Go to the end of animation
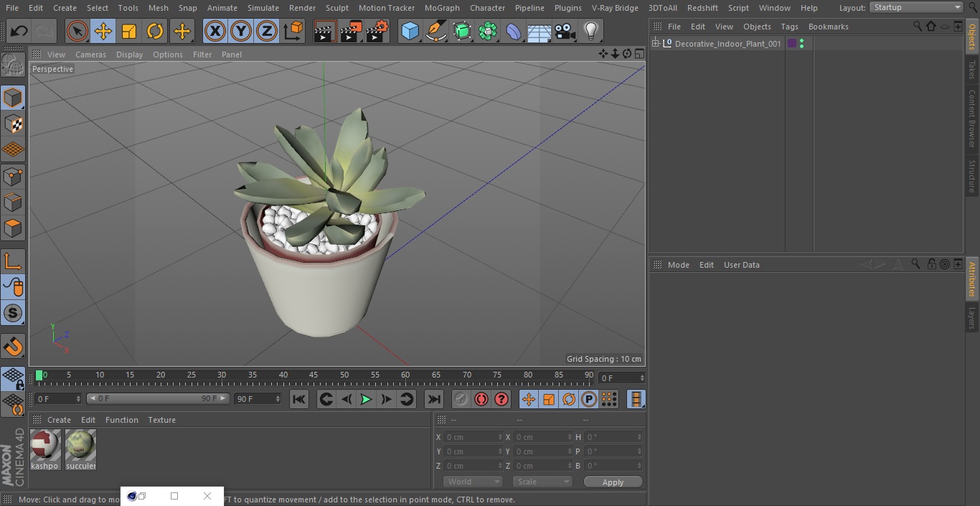 [434, 399]
